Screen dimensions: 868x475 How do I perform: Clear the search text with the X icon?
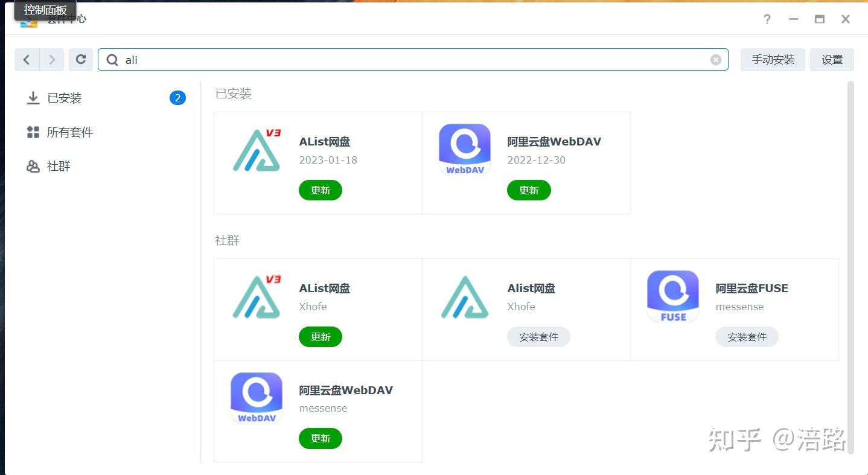(x=716, y=60)
